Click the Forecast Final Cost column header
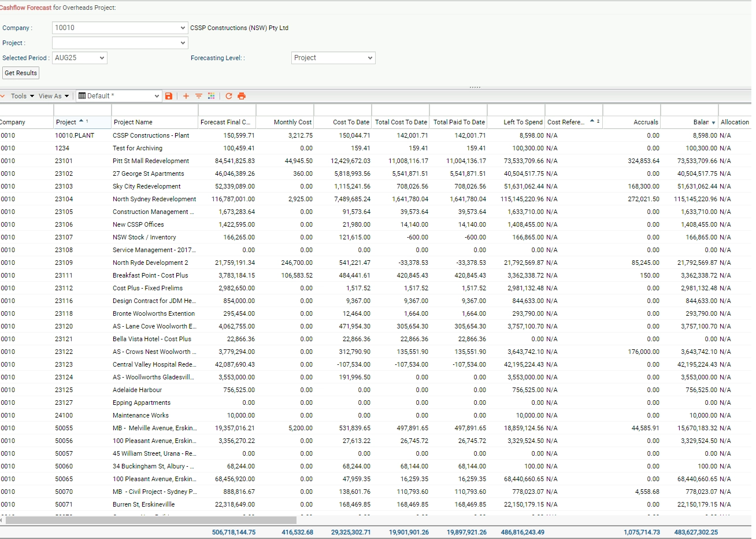 227,122
